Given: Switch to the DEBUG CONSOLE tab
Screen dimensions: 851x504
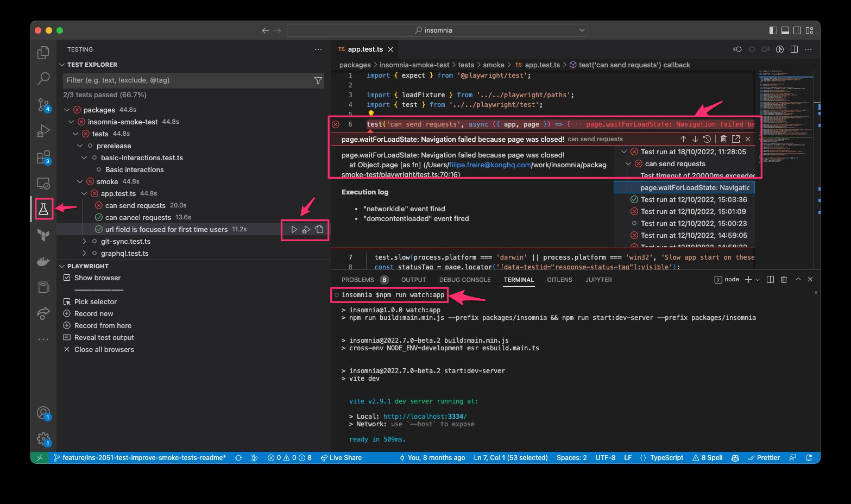Looking at the screenshot, I should [x=465, y=280].
